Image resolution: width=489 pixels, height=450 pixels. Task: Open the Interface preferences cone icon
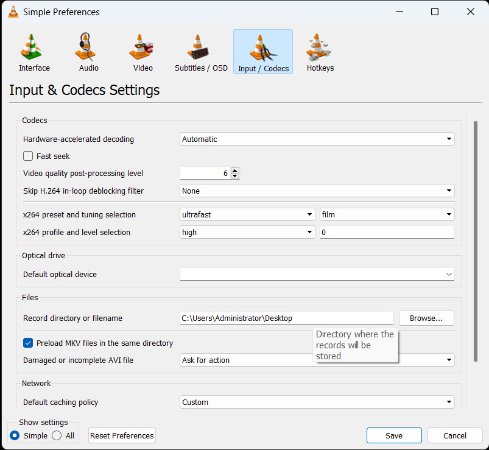pyautogui.click(x=31, y=47)
